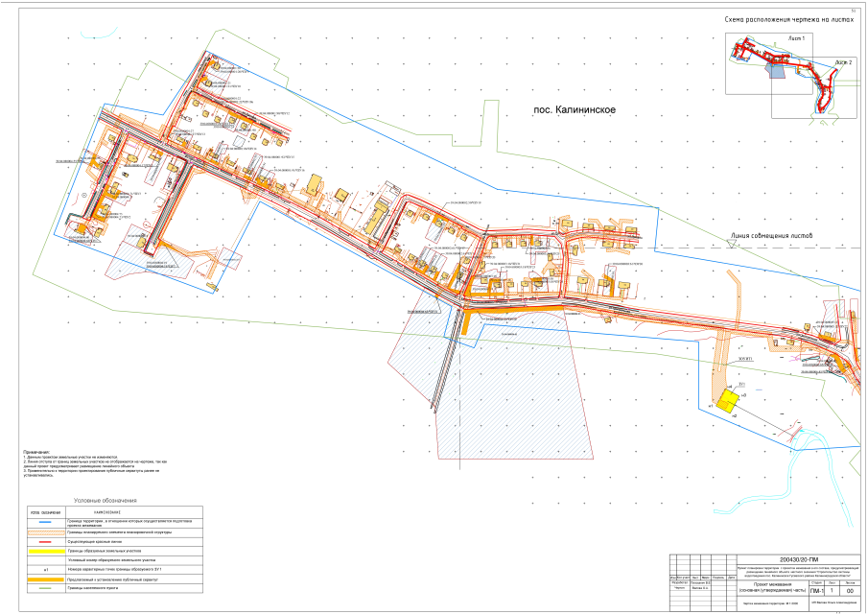Click the red line symbol in legend
This screenshot has height=614, width=868.
[44, 542]
